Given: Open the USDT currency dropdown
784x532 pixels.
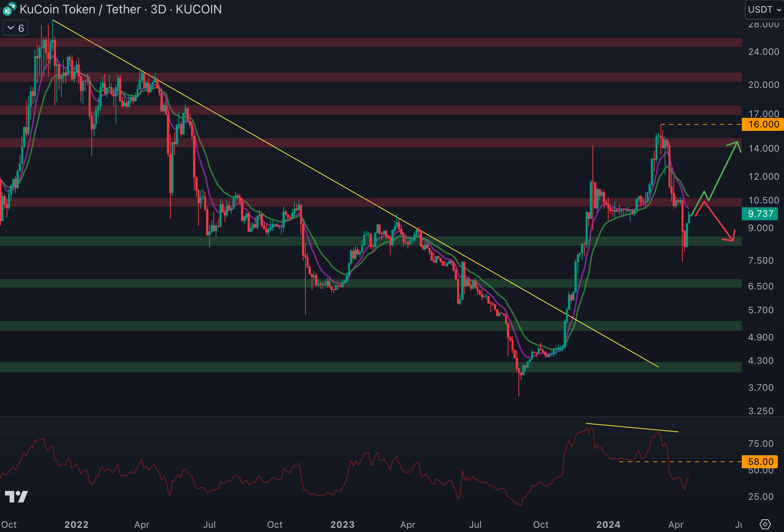Looking at the screenshot, I should pos(764,10).
